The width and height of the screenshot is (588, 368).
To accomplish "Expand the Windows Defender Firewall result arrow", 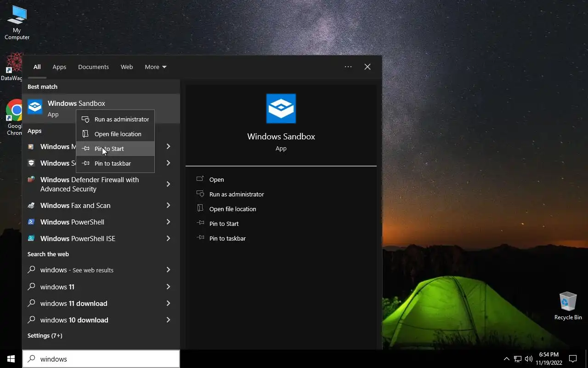I will point(168,184).
